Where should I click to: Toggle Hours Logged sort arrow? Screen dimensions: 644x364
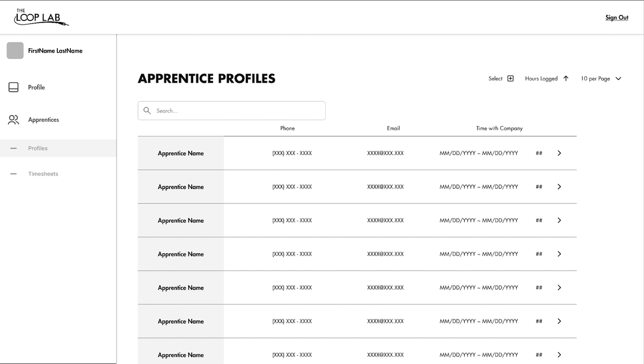pyautogui.click(x=566, y=78)
